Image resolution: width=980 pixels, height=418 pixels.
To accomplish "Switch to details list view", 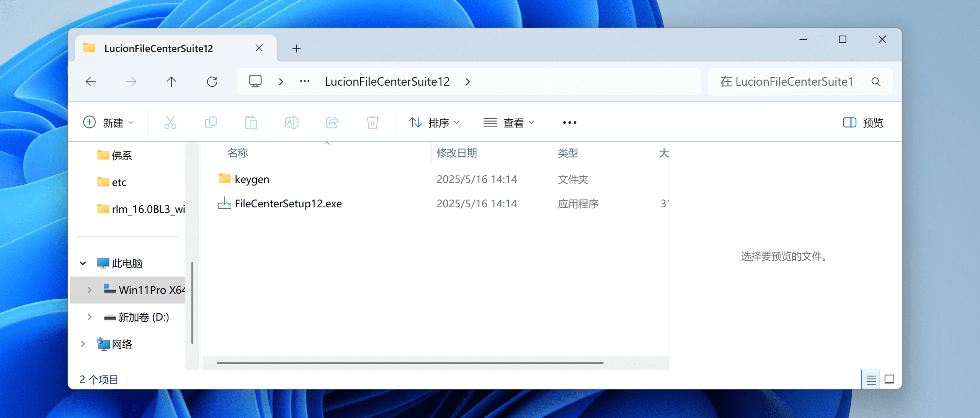I will click(x=871, y=379).
